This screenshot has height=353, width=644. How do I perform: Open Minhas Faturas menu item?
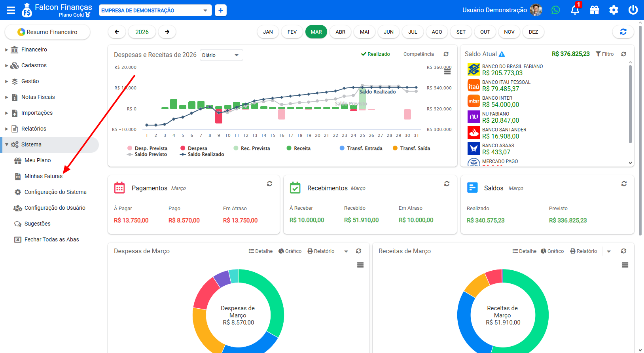pos(44,176)
